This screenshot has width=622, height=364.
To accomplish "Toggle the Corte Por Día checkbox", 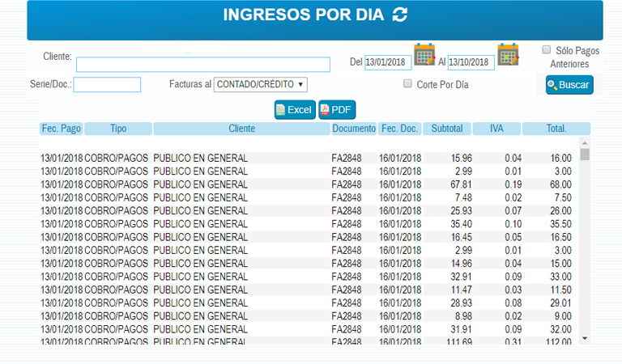I will click(407, 83).
